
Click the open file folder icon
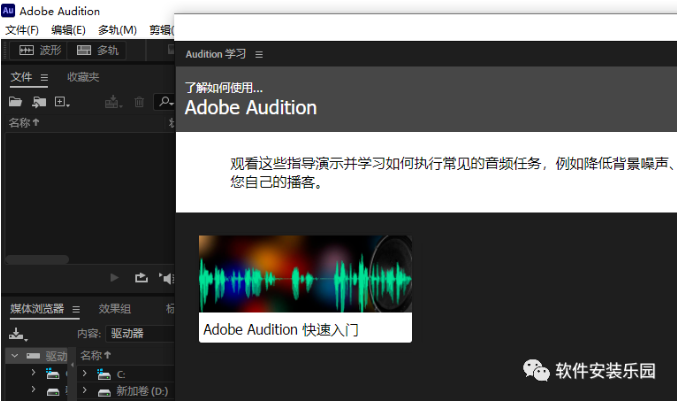15,102
